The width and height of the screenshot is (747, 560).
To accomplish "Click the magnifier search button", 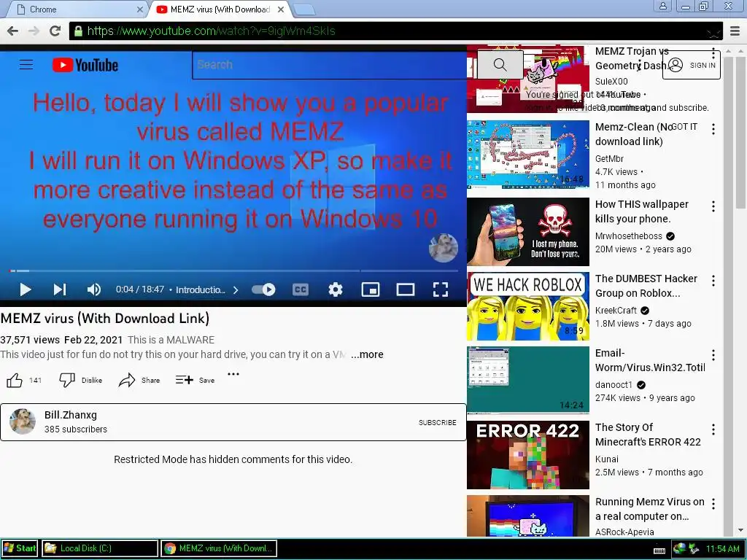I will pos(500,65).
